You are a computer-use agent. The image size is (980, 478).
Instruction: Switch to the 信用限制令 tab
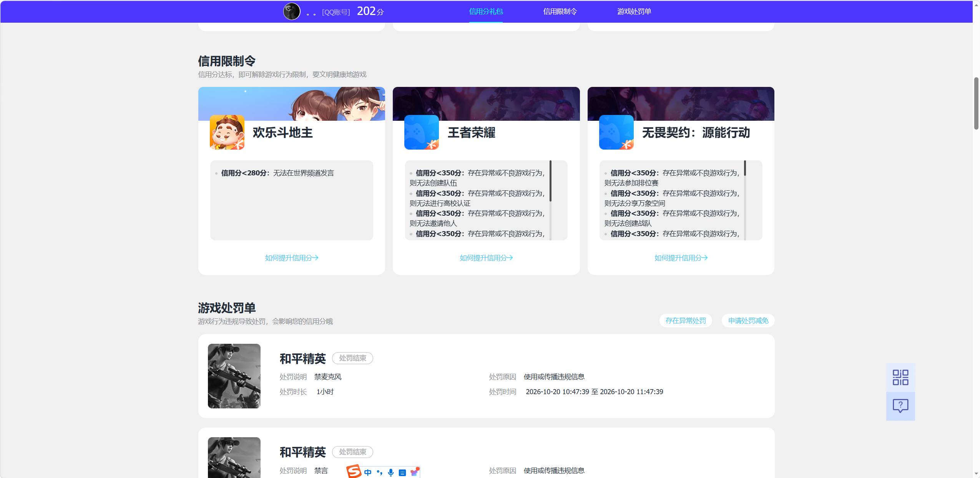tap(560, 12)
